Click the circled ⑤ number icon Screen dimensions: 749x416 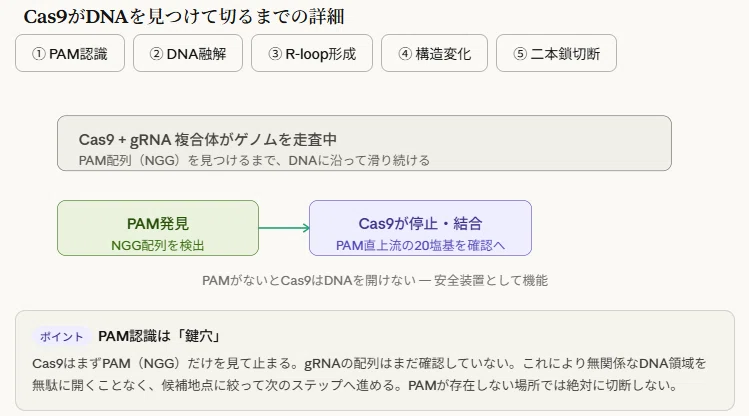tap(520, 53)
